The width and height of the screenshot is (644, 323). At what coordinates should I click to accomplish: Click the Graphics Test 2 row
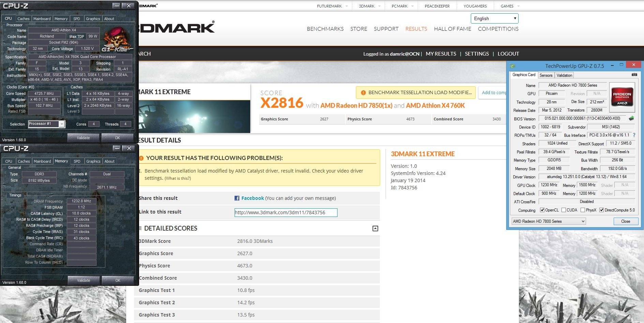click(257, 303)
